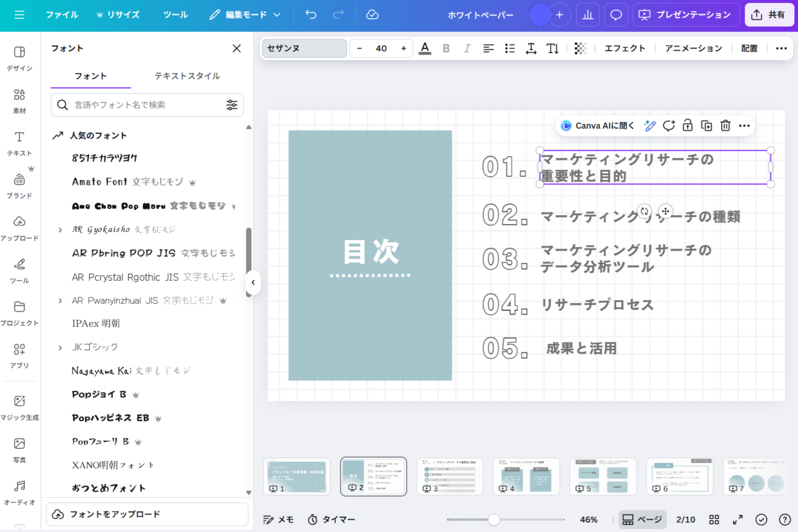This screenshot has height=532, width=798.
Task: Click the 共有 share button
Action: [x=769, y=15]
